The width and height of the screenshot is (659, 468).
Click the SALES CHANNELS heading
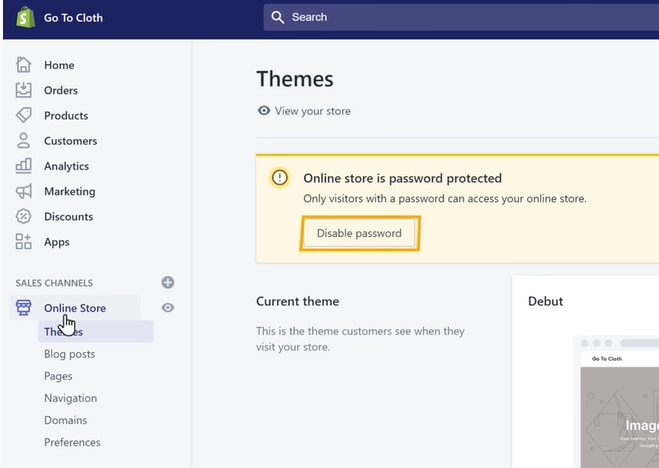54,283
